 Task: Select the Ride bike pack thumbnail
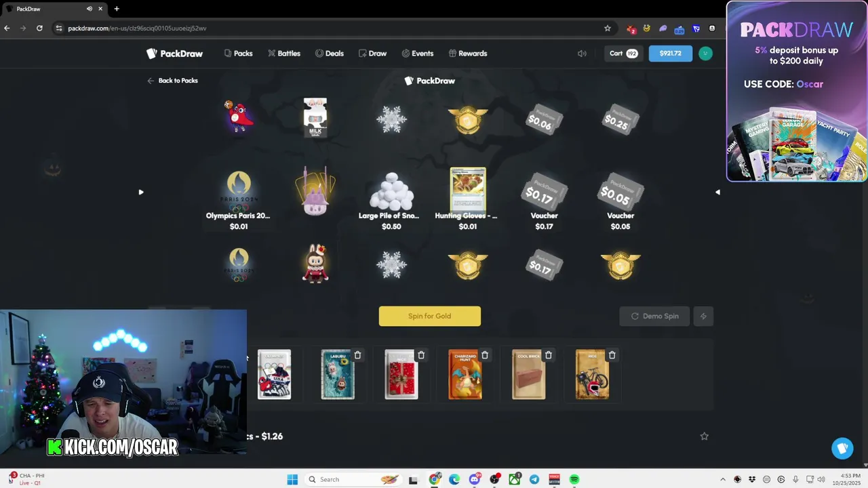click(x=592, y=374)
